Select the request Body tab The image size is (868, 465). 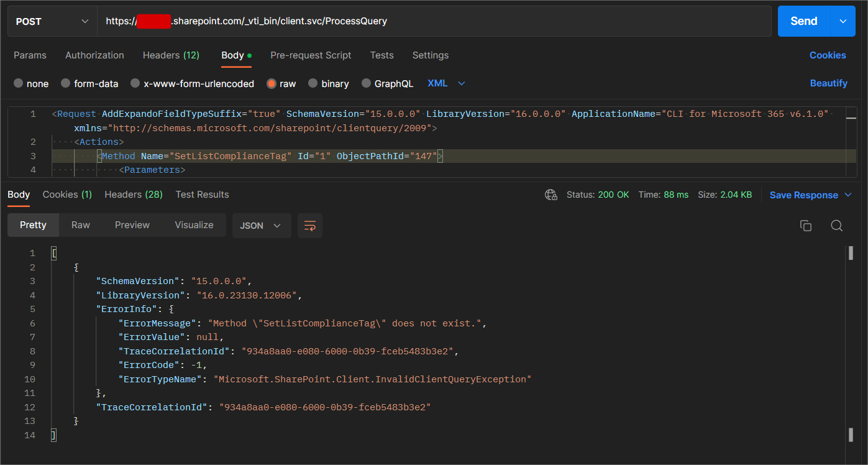236,55
